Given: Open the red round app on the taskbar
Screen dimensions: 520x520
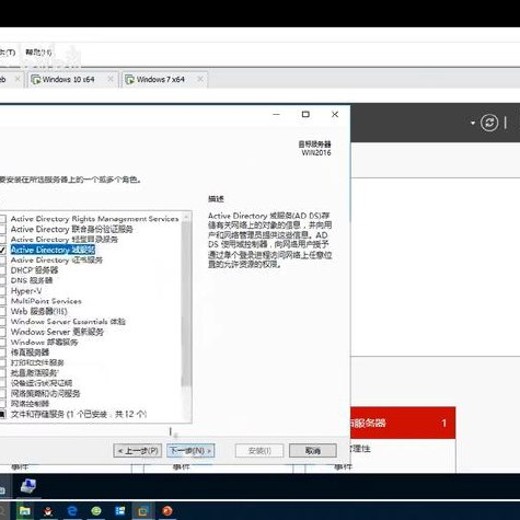Looking at the screenshot, I should 167,511.
